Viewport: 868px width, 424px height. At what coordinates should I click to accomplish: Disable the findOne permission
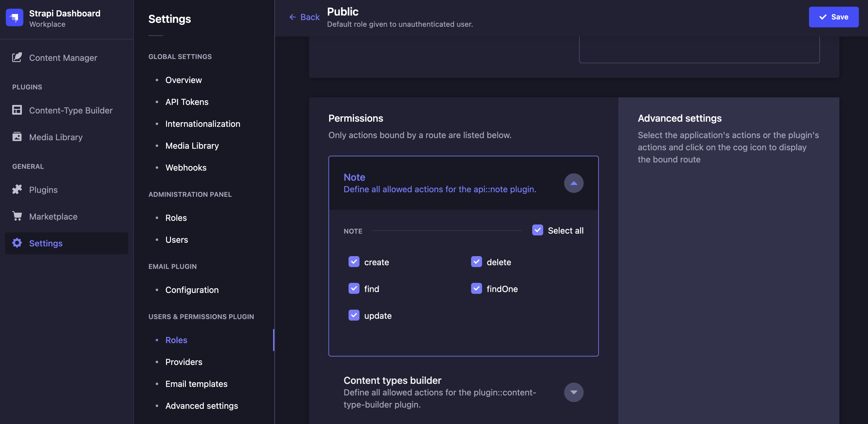[x=477, y=289]
